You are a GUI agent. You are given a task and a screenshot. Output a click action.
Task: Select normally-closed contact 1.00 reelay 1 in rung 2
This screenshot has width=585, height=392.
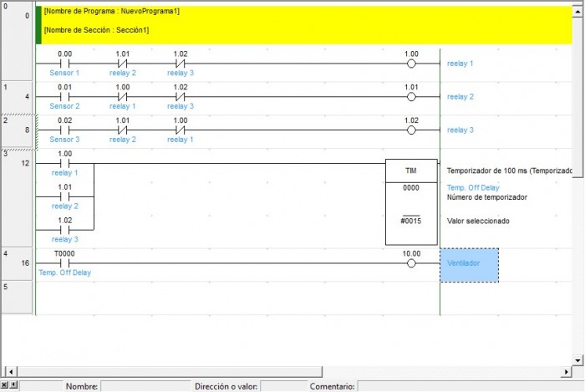pyautogui.click(x=181, y=130)
